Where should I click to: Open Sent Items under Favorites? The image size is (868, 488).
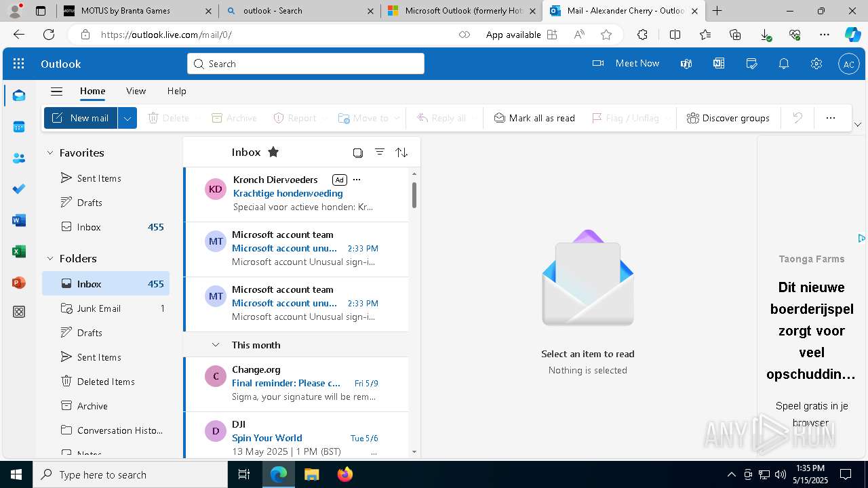tap(106, 178)
